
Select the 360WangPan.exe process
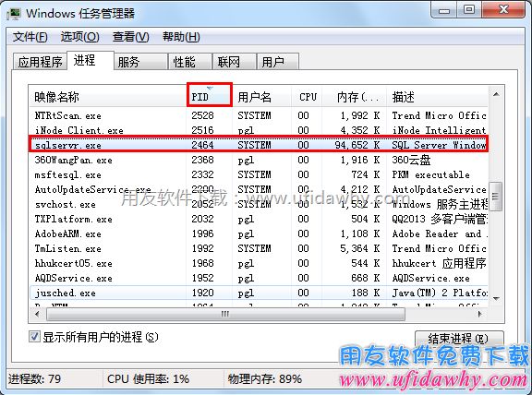pos(259,160)
